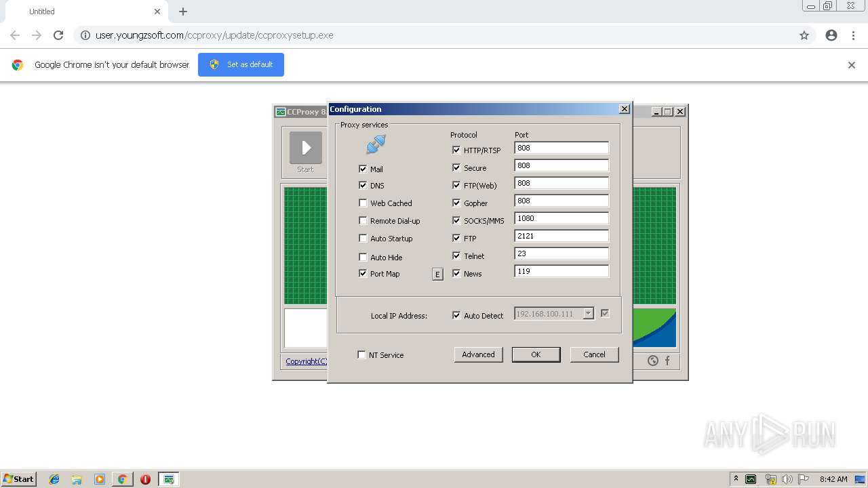Screen dimensions: 868x488
Task: Uncheck the Secure protocol
Action: pos(456,167)
